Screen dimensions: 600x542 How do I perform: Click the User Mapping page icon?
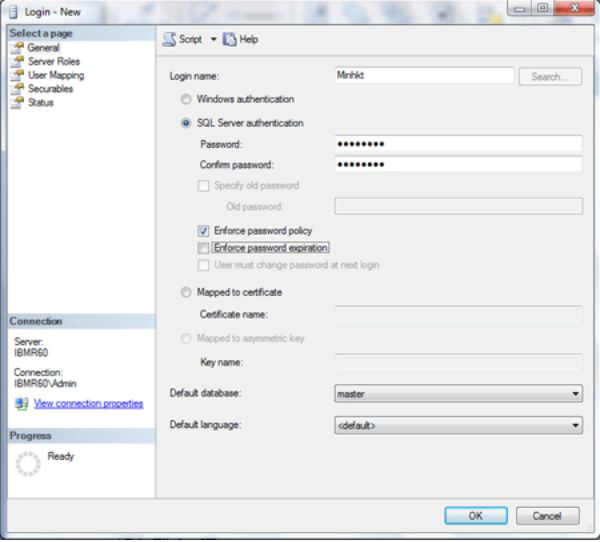(x=17, y=75)
